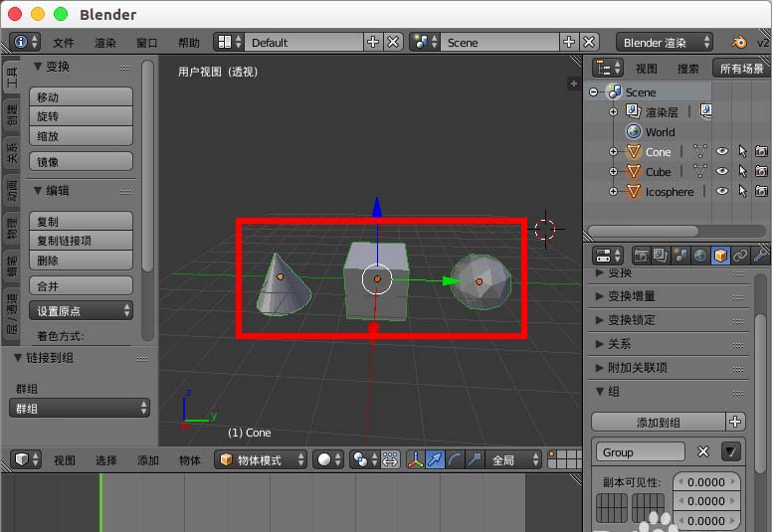
Task: Toggle Cube renderability camera icon
Action: 761,171
